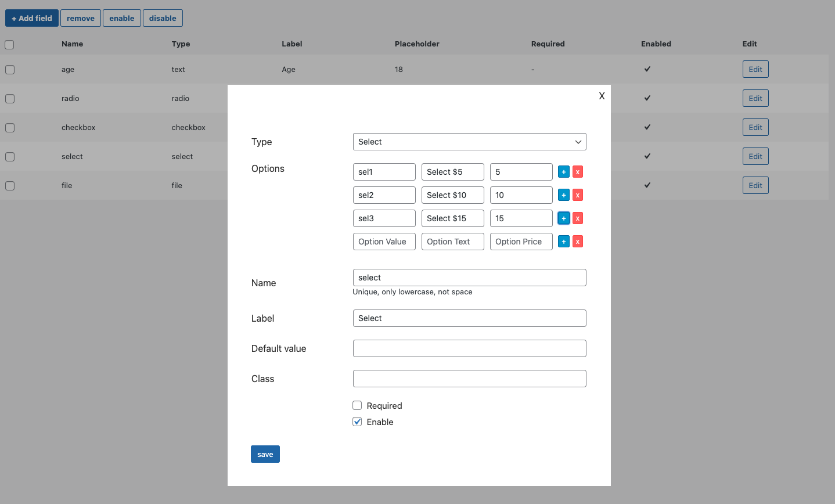This screenshot has width=835, height=504.
Task: Toggle the Required checkbox
Action: tap(357, 405)
